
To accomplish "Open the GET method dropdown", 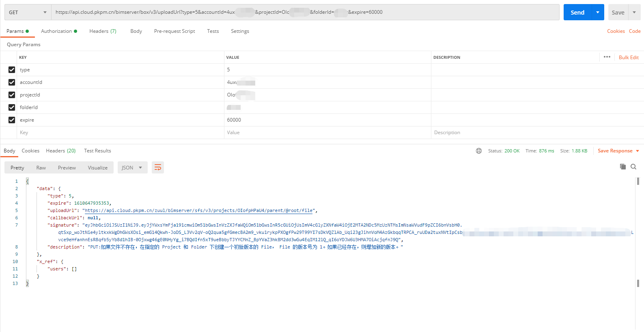I will point(28,12).
